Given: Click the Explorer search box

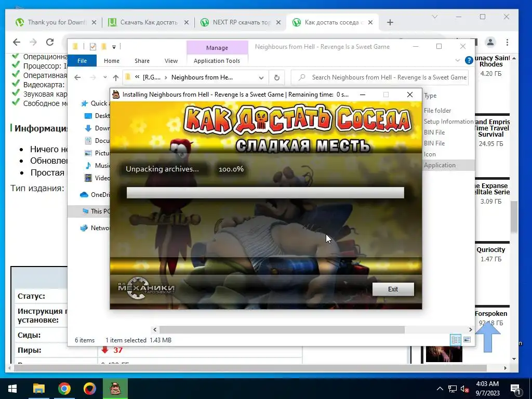Looking at the screenshot, I should 380,77.
